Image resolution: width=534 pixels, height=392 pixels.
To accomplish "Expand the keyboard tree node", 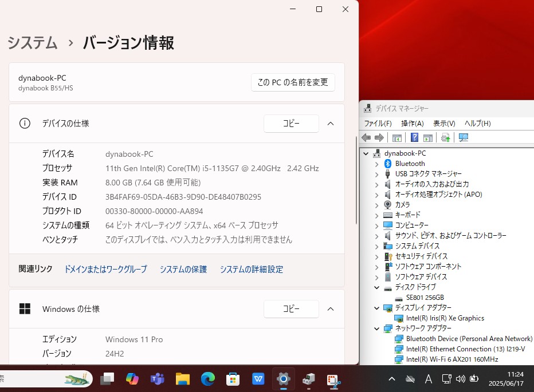I will [376, 215].
